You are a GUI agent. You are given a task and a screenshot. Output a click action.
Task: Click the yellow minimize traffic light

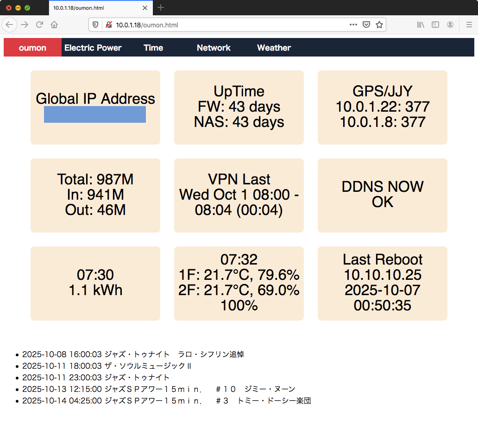click(x=18, y=8)
